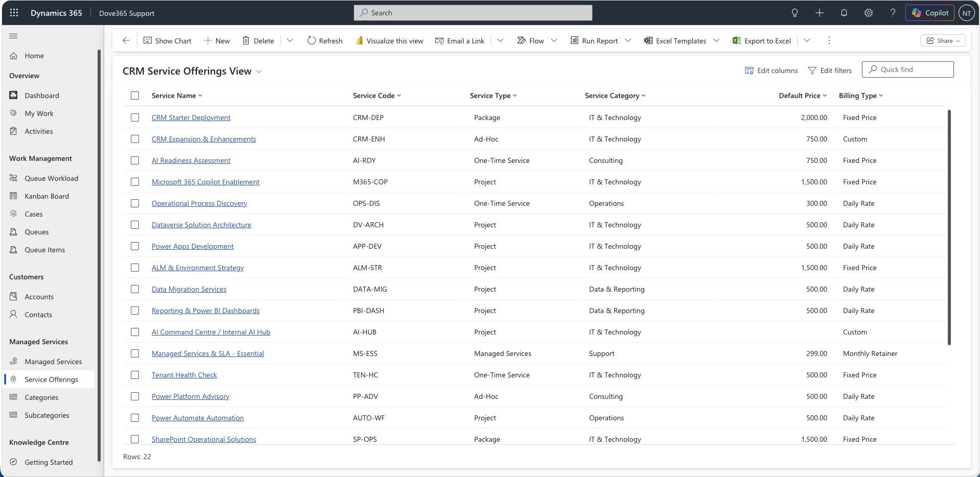Open Default Price column header menu
The image size is (980, 477).
[803, 96]
